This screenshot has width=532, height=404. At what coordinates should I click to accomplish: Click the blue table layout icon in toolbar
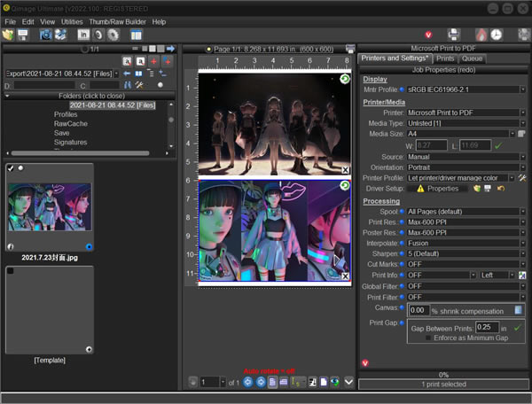tap(136, 35)
